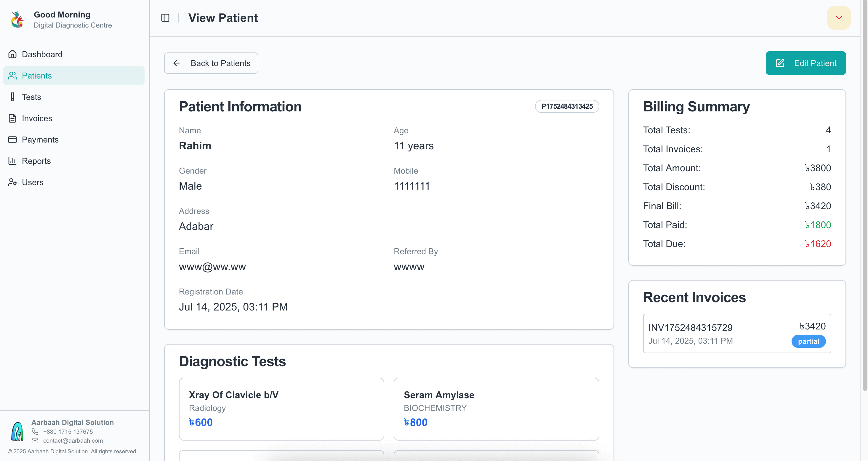The width and height of the screenshot is (868, 461).
Task: Click the page vertical scrollbar
Action: [865, 196]
